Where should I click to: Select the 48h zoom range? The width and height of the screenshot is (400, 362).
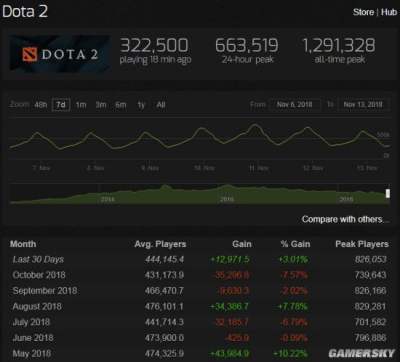click(41, 105)
